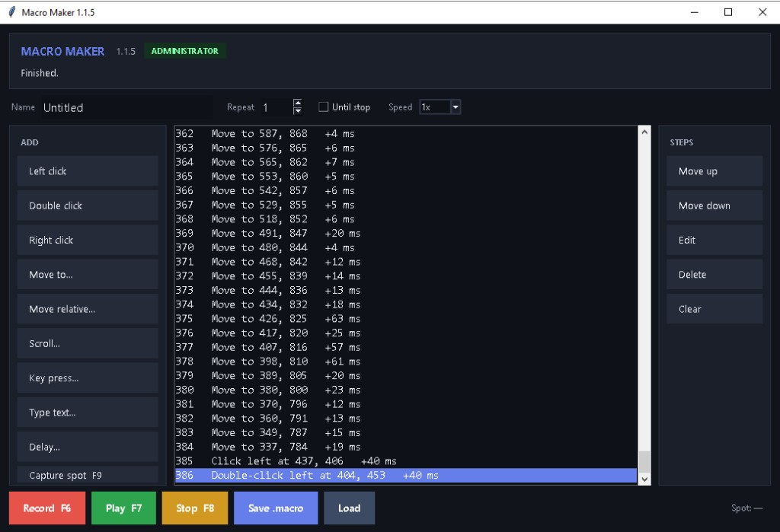Click the ADMINISTRATOR badge

click(x=184, y=51)
